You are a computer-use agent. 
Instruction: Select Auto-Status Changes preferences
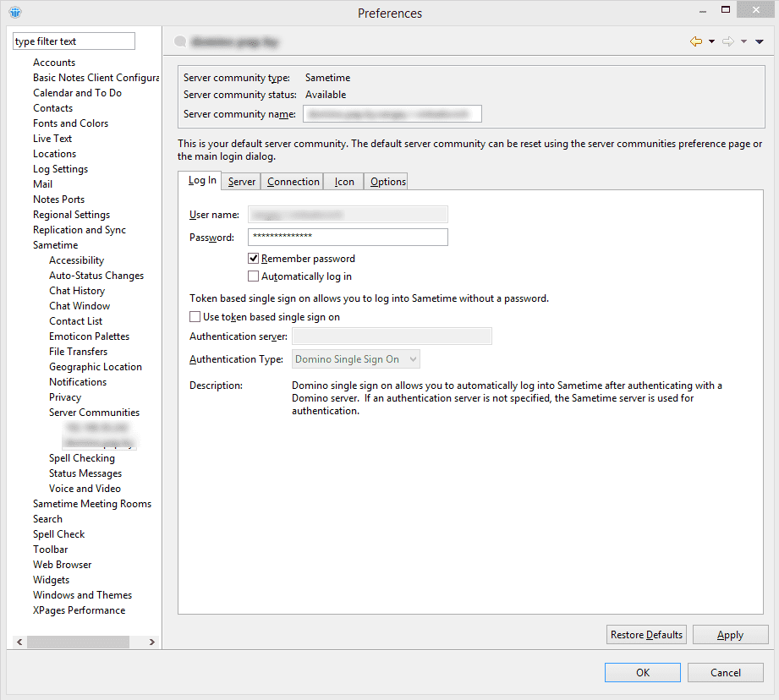(96, 276)
